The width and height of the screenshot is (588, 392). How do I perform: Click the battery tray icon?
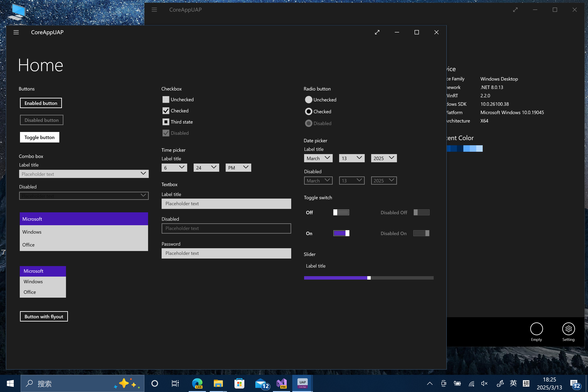(457, 383)
